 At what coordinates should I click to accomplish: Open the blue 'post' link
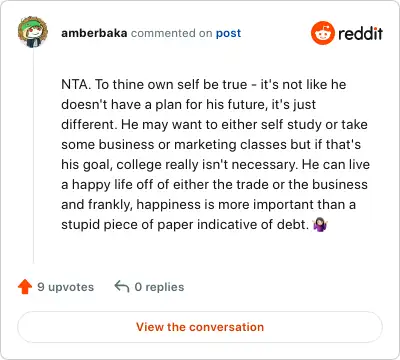[228, 33]
